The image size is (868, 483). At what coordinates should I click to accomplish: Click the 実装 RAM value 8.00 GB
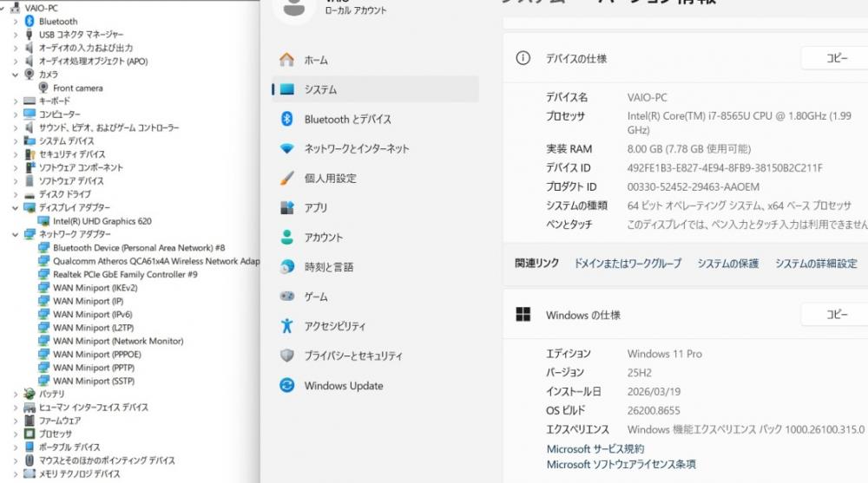point(688,149)
